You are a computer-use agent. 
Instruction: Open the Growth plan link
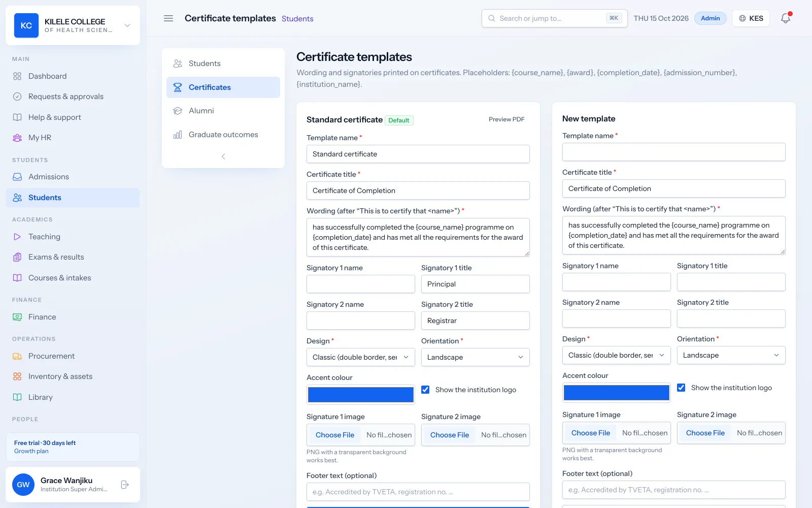pos(31,451)
